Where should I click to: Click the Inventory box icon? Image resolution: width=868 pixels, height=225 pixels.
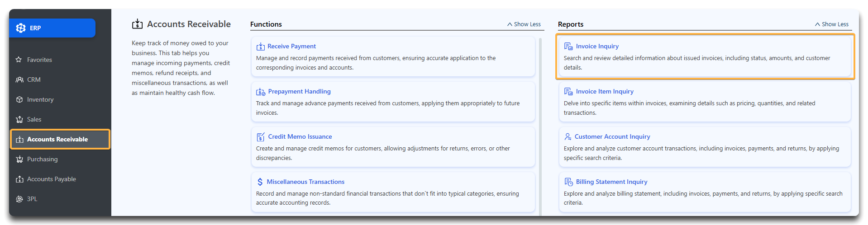[x=19, y=99]
